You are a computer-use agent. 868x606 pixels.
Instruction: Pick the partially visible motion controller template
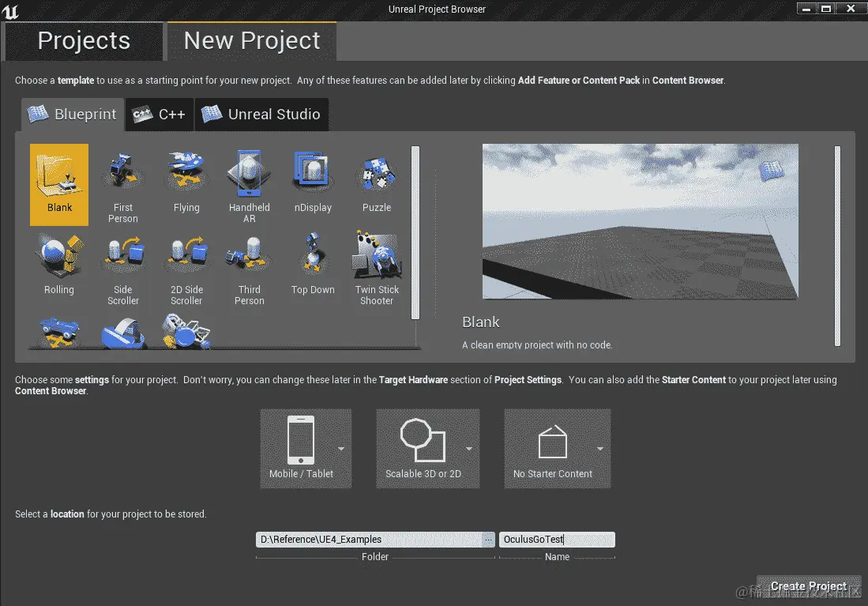pyautogui.click(x=186, y=331)
